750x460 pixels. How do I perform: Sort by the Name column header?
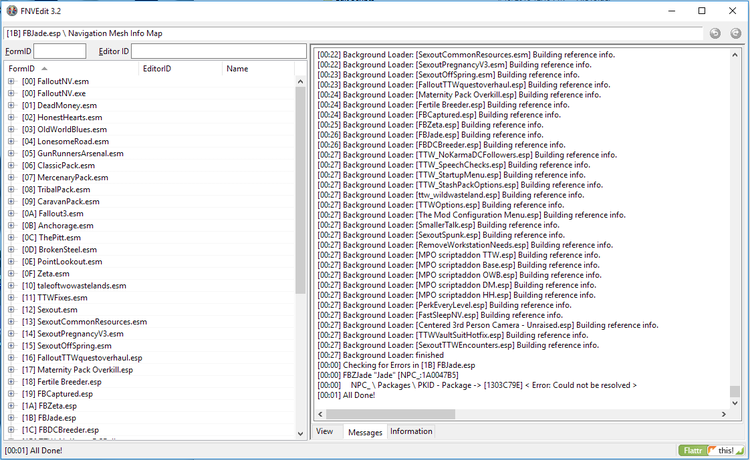click(258, 68)
